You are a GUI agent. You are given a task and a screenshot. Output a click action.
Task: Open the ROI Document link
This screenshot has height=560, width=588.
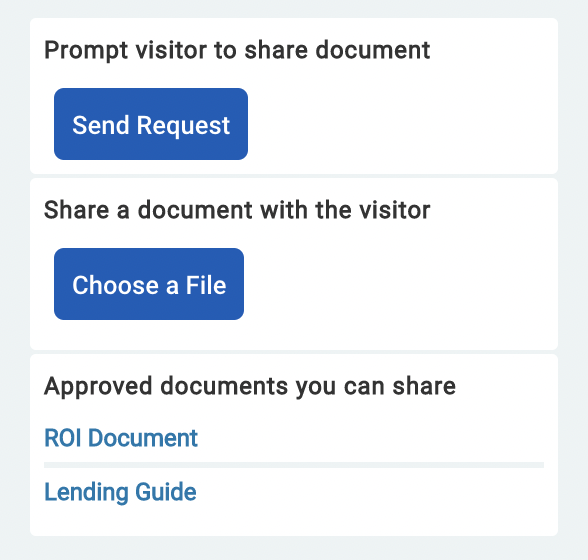click(121, 438)
